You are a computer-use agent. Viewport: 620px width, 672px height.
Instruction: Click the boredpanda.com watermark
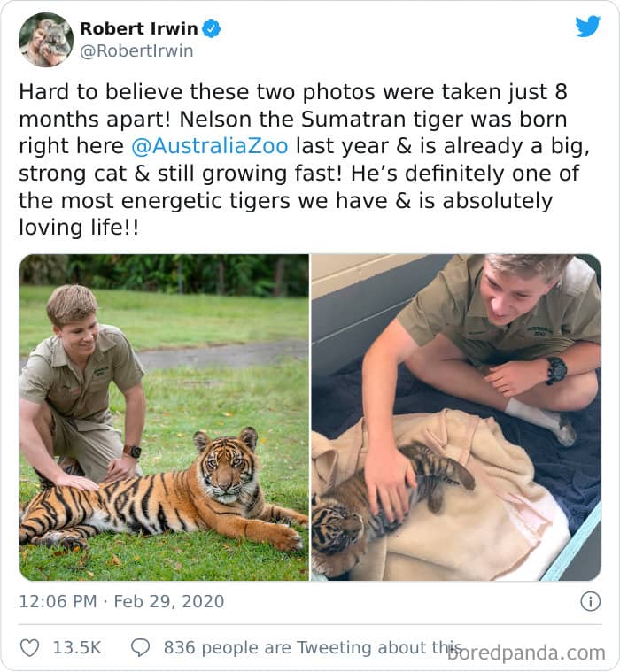click(526, 653)
